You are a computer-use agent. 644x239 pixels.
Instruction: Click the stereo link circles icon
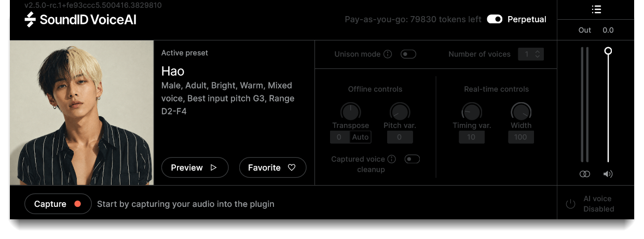(585, 174)
